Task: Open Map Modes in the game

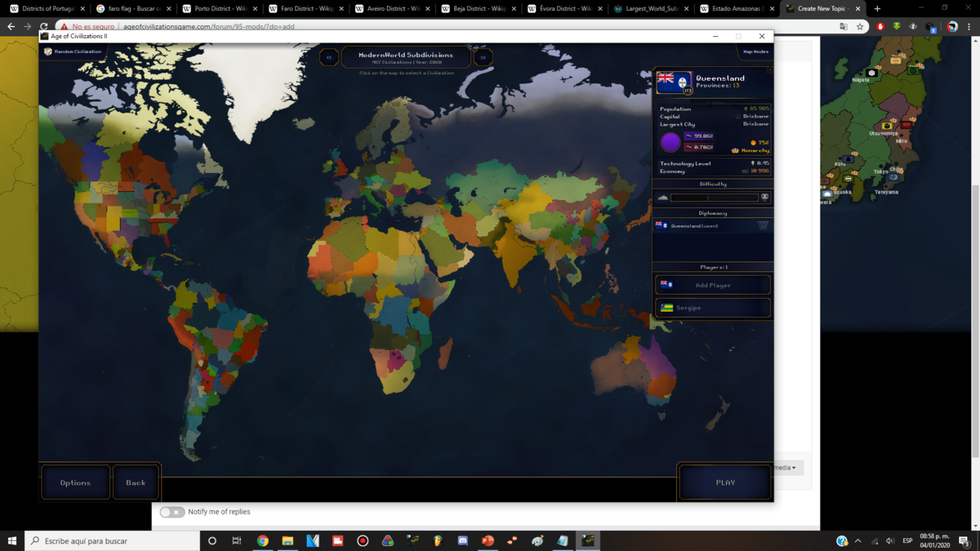Action: point(755,51)
